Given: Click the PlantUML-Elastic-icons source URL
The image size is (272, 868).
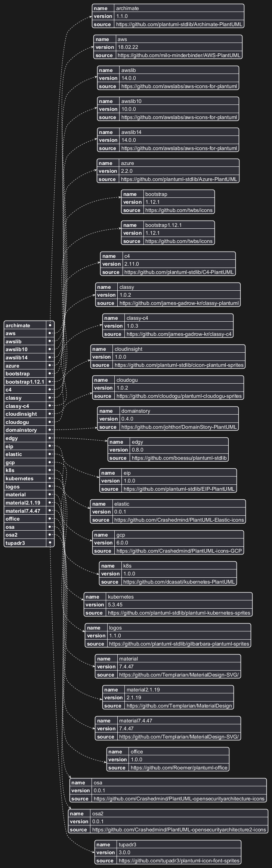Looking at the screenshot, I should 179,520.
